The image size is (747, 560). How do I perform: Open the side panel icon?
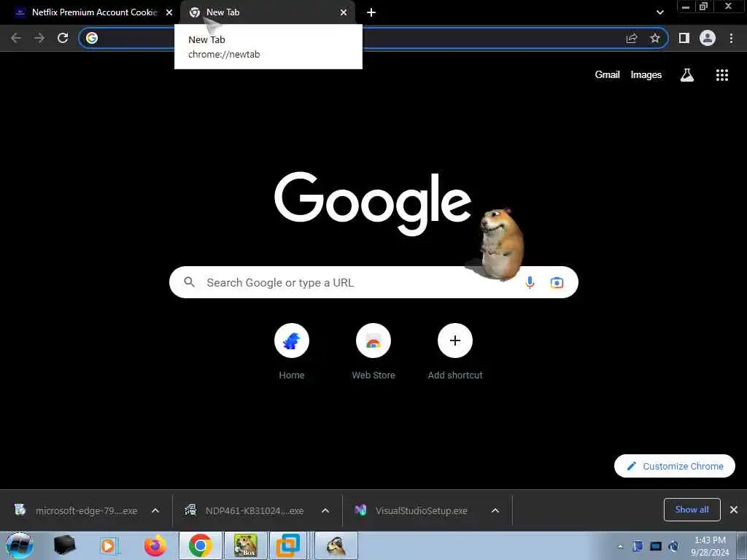point(684,38)
